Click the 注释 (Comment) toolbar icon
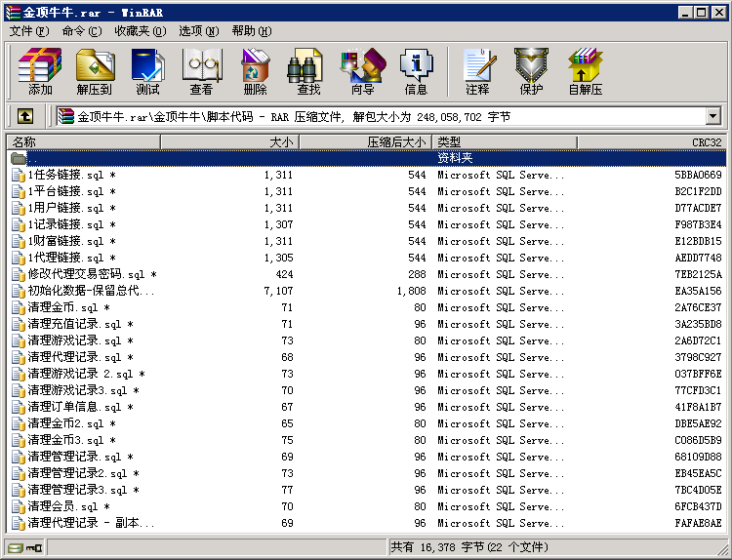Image resolution: width=732 pixels, height=560 pixels. [x=477, y=71]
